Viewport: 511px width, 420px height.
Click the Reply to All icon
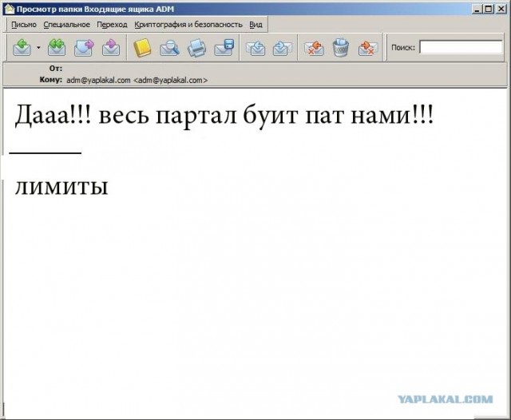pos(57,48)
